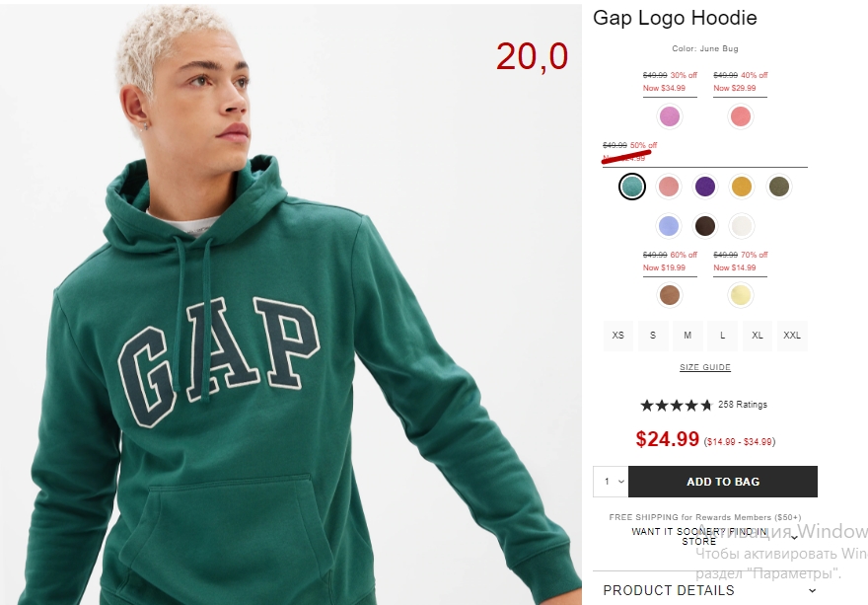Select size XS
Image resolution: width=868 pixels, height=605 pixels.
pyautogui.click(x=617, y=336)
